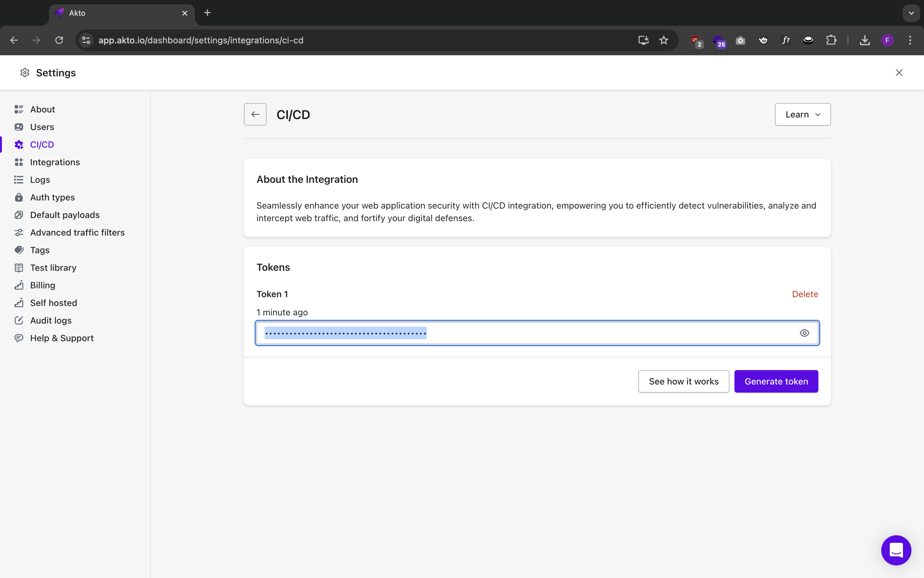924x578 pixels.
Task: Click the Generate token button
Action: [776, 381]
